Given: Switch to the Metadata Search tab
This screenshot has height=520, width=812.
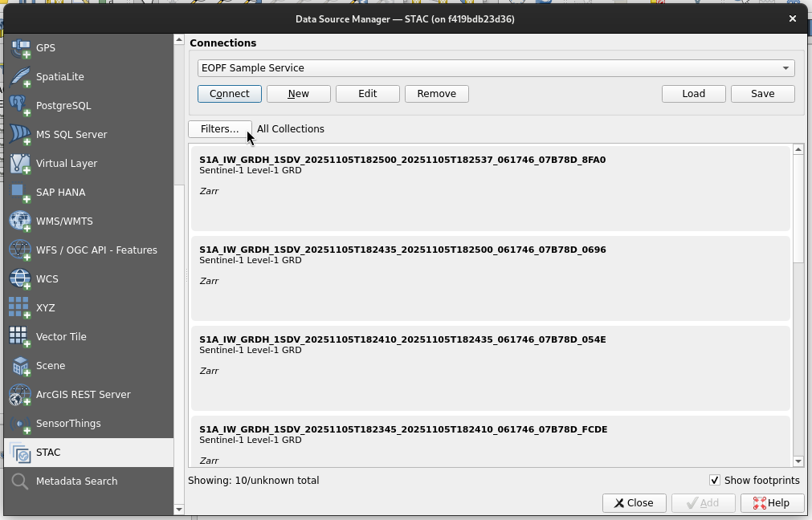Looking at the screenshot, I should (76, 481).
